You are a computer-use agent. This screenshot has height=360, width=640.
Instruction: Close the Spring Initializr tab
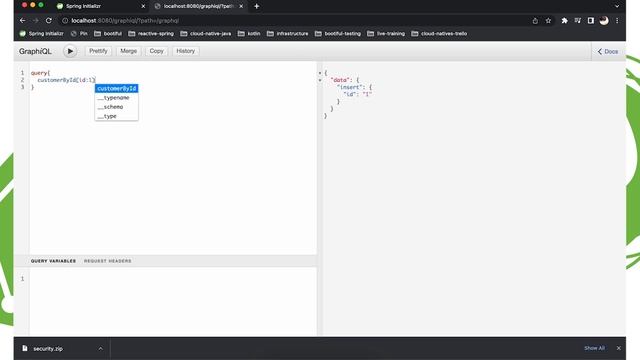click(143, 6)
